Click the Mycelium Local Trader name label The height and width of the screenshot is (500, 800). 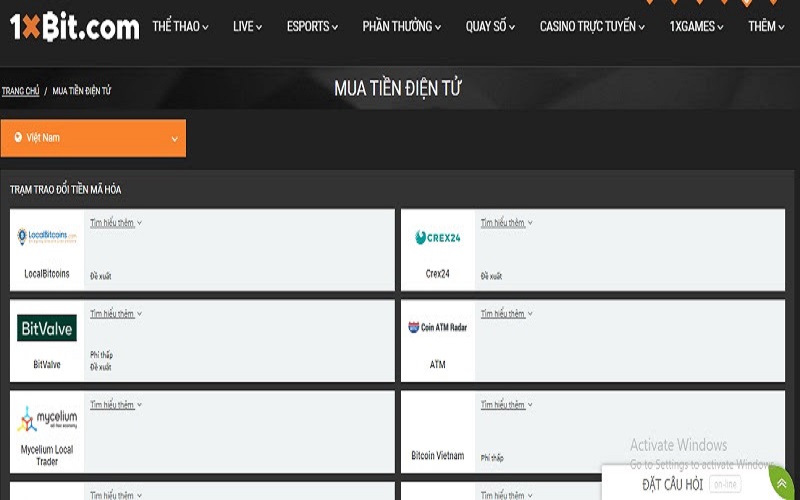point(47,456)
